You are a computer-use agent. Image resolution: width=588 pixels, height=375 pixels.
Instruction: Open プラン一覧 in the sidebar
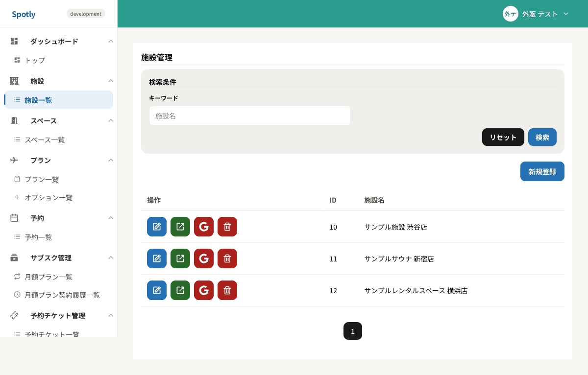(58, 179)
